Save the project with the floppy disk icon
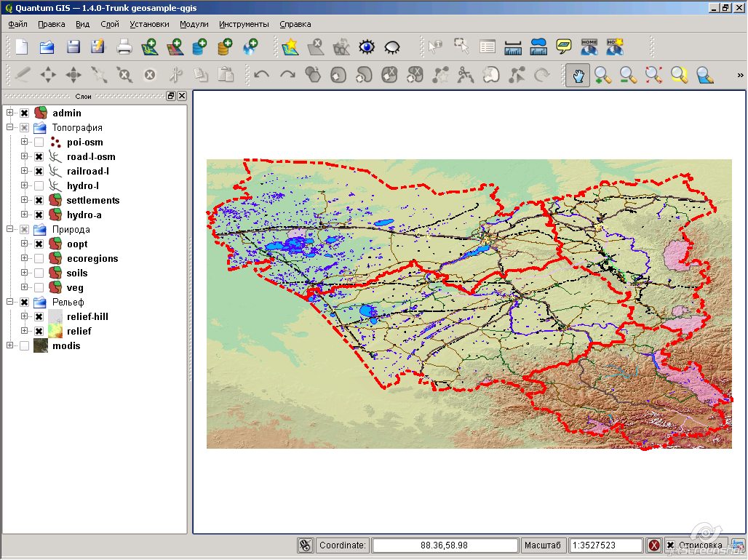748x560 pixels. (73, 47)
